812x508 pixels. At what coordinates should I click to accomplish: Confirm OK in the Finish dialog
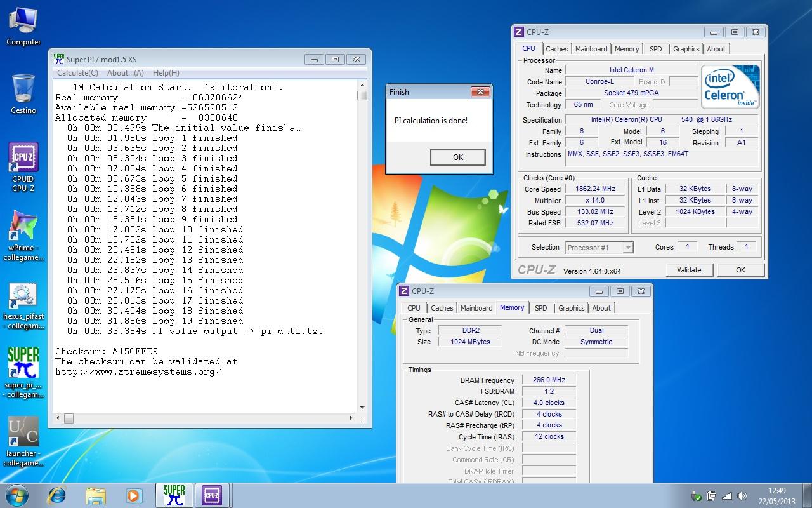pos(458,157)
